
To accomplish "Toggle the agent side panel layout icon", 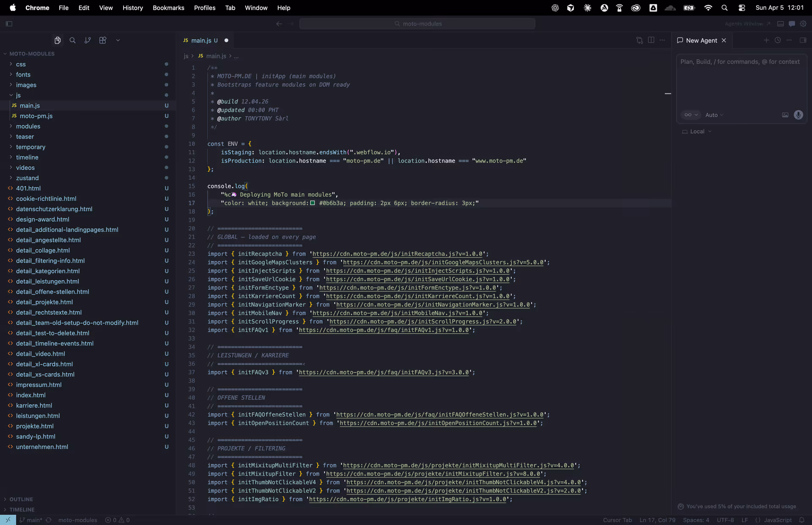I will click(803, 40).
